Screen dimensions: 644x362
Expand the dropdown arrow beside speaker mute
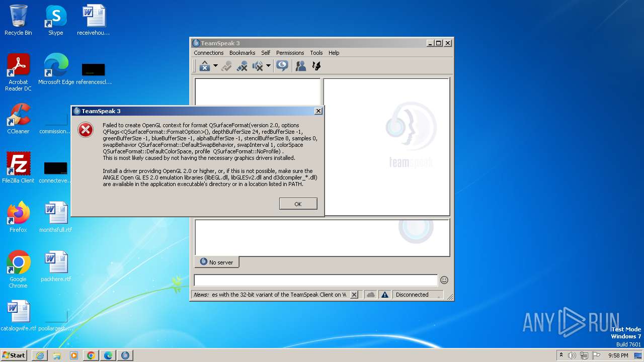click(268, 66)
